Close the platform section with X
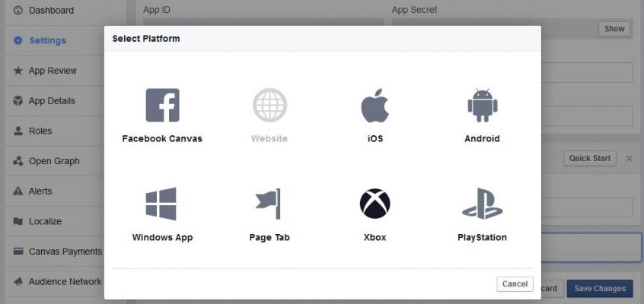Image resolution: width=644 pixels, height=304 pixels. [629, 158]
